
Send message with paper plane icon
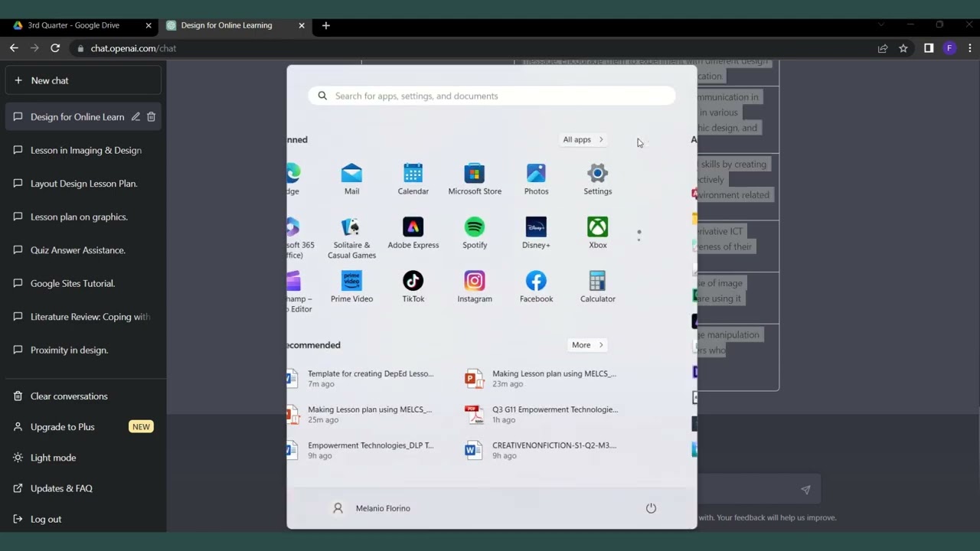(805, 490)
